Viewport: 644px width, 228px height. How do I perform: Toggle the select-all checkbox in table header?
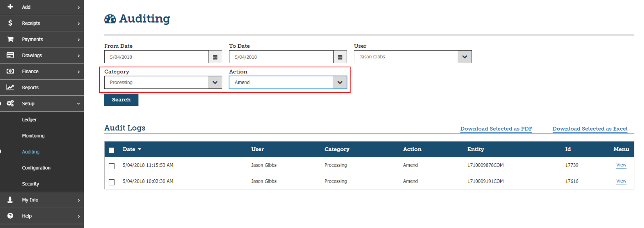(x=112, y=150)
